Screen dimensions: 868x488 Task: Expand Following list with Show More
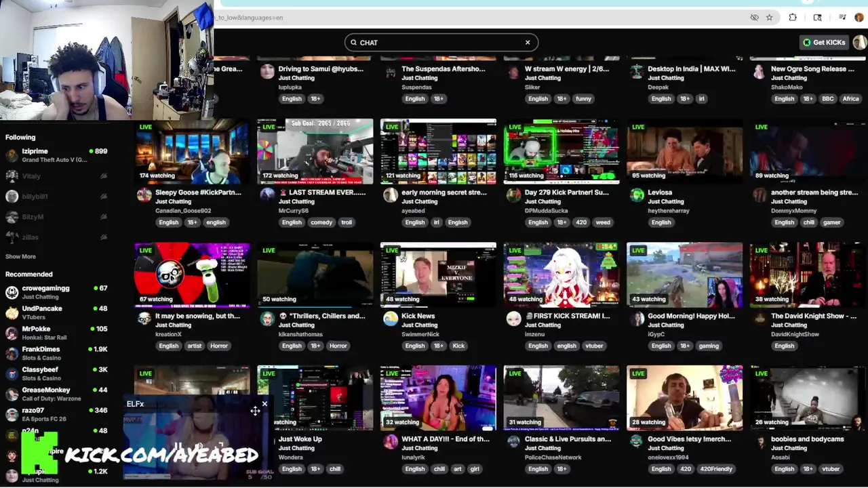[20, 256]
